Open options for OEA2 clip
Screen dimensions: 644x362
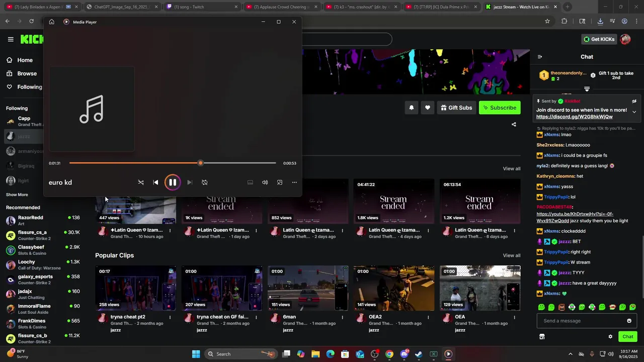[x=428, y=317]
